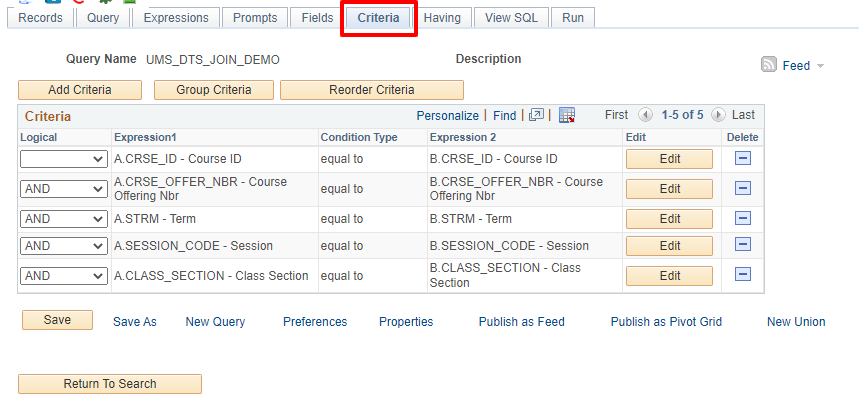Open Logical dropdown for A.CRSE_OFFER_NBR row
The width and height of the screenshot is (868, 402).
(x=64, y=189)
